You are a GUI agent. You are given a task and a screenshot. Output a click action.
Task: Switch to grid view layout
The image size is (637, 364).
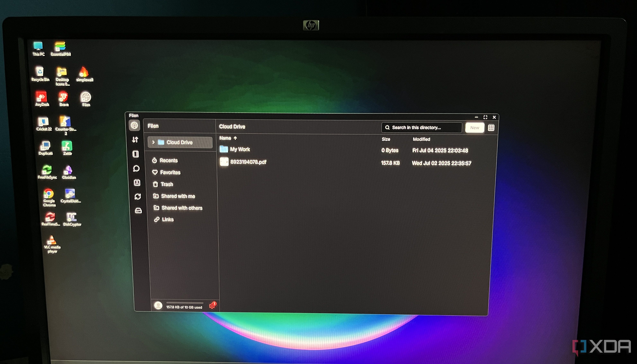click(x=491, y=128)
